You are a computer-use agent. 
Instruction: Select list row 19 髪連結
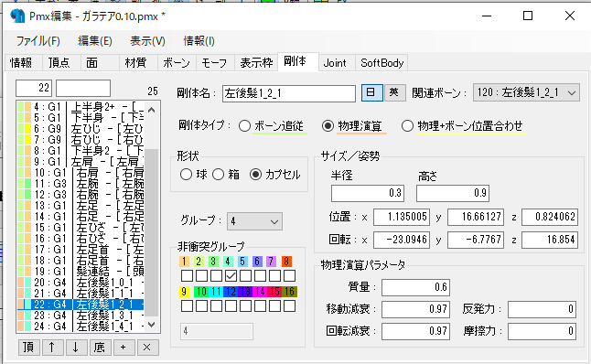(x=81, y=272)
